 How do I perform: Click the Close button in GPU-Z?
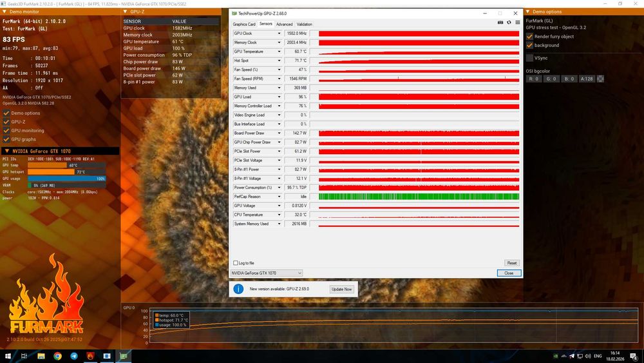(509, 273)
